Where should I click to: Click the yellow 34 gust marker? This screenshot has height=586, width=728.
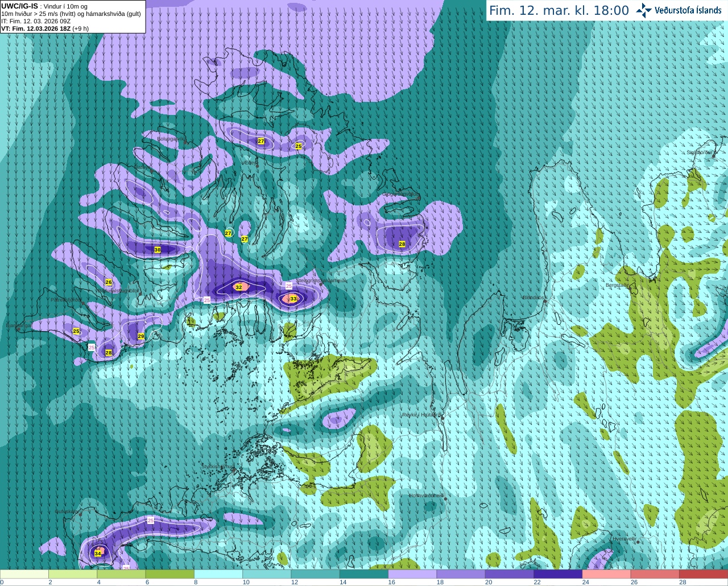98,554
